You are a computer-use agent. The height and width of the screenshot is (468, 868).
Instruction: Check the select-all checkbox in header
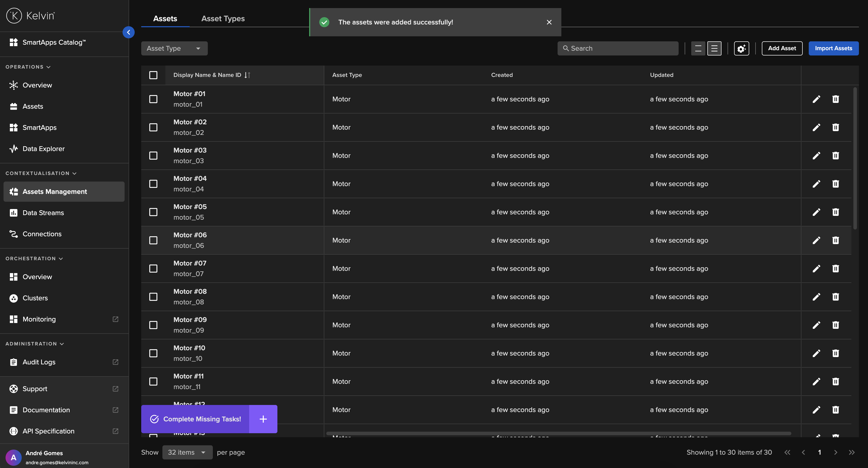click(x=153, y=75)
